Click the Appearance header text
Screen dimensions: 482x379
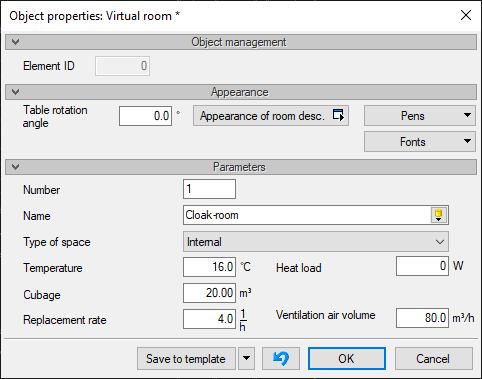coord(239,92)
